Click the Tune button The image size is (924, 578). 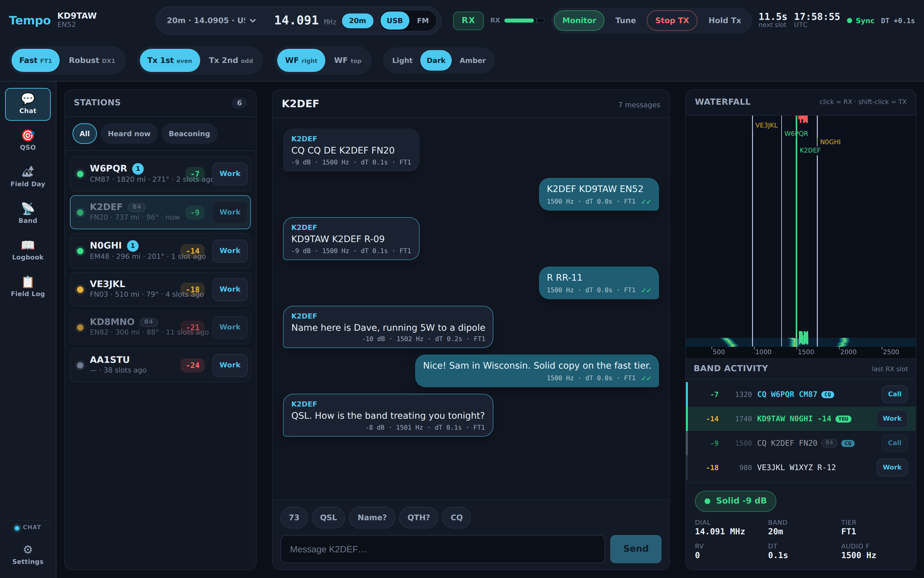[x=625, y=21]
